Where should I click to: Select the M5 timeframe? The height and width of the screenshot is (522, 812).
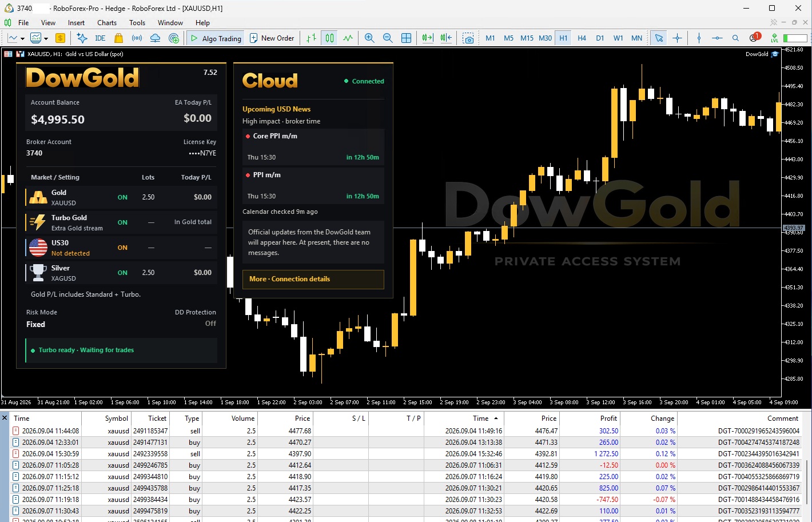[508, 38]
